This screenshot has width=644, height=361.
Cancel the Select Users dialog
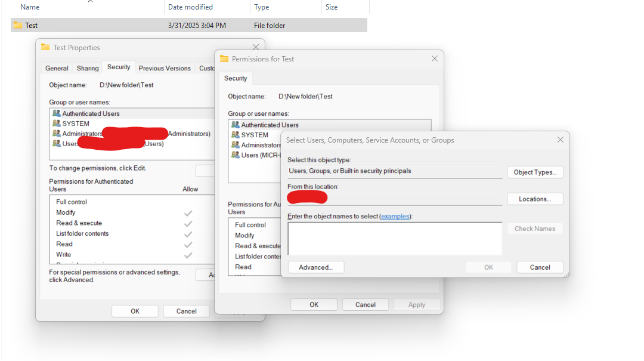pos(540,267)
